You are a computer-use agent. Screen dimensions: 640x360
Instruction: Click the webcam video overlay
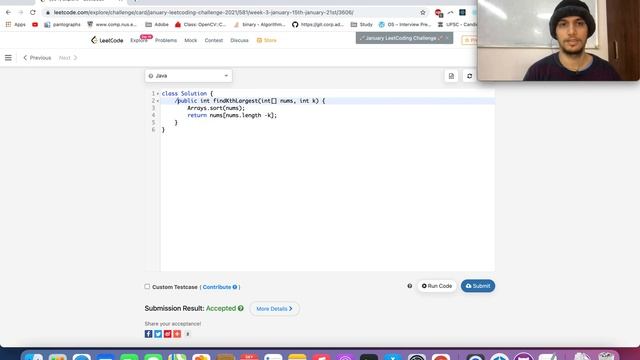558,40
